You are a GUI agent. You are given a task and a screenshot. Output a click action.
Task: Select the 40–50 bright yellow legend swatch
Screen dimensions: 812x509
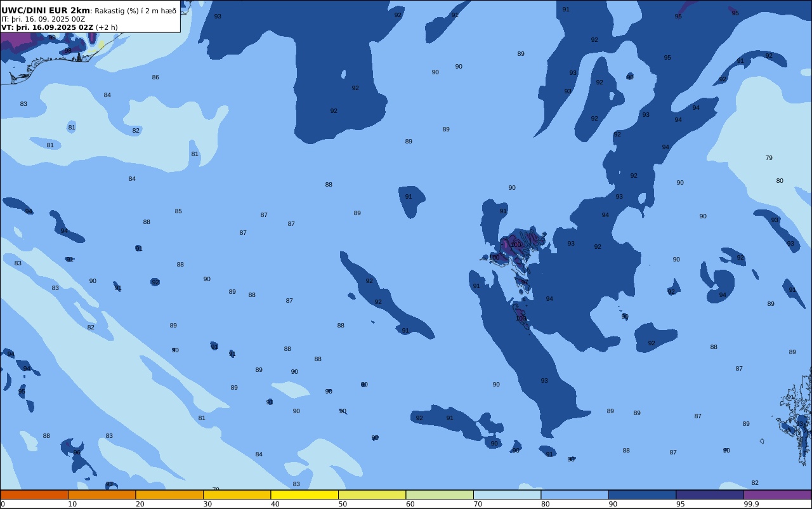pyautogui.click(x=304, y=494)
